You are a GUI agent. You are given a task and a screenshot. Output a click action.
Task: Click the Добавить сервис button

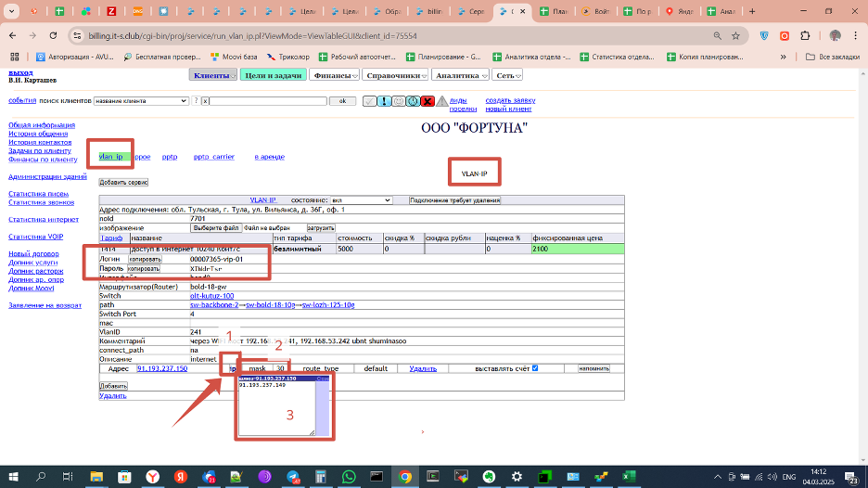(123, 182)
